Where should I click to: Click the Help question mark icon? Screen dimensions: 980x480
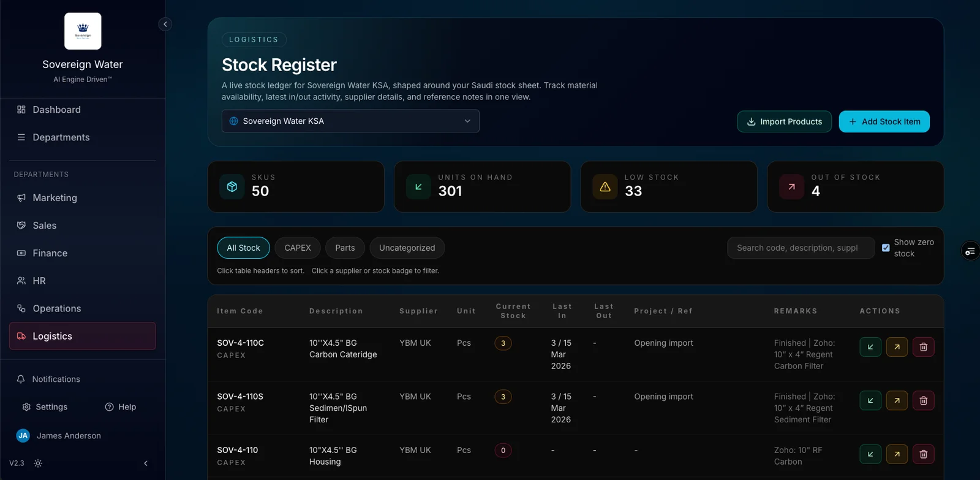pyautogui.click(x=110, y=407)
